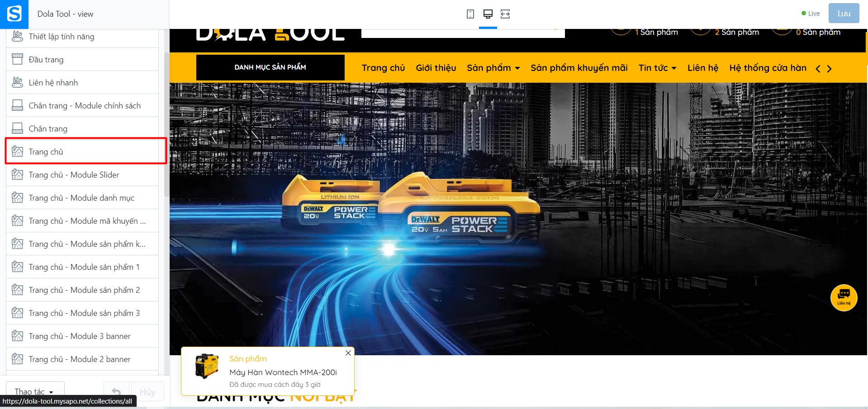Click the Chân trang footer icon
This screenshot has height=409, width=868.
point(17,128)
